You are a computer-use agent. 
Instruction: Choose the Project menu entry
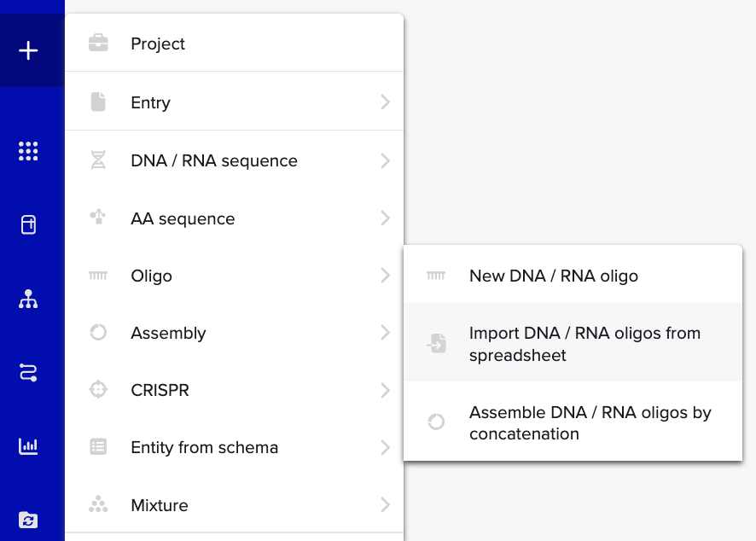[158, 44]
